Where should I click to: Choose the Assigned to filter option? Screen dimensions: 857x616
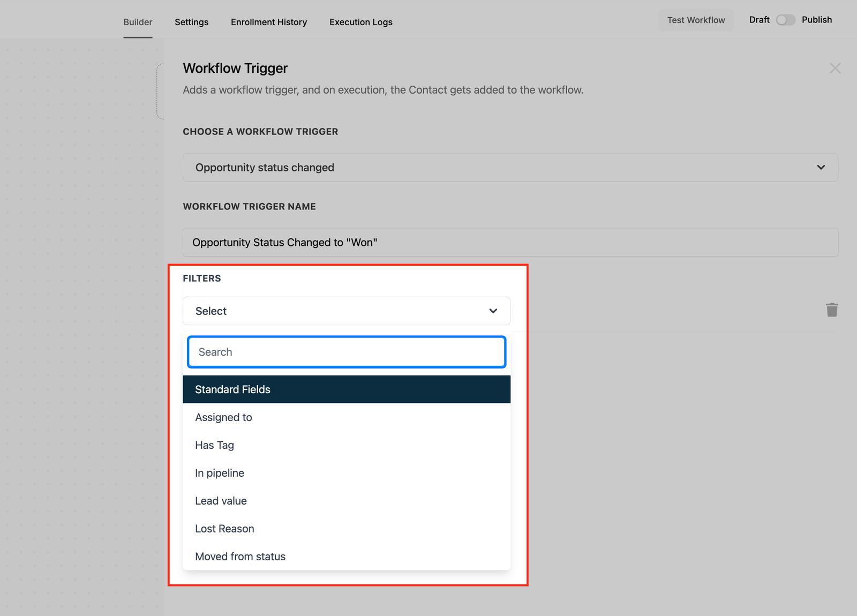tap(223, 417)
